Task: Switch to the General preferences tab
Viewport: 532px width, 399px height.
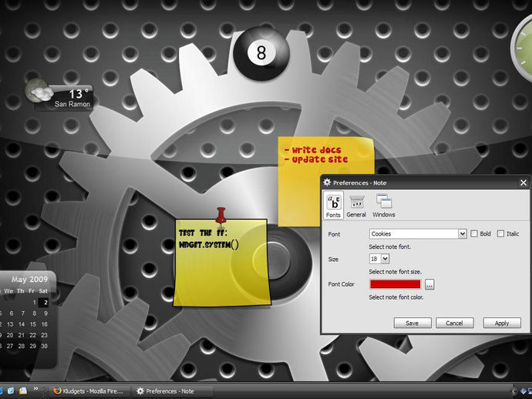Action: (356, 206)
